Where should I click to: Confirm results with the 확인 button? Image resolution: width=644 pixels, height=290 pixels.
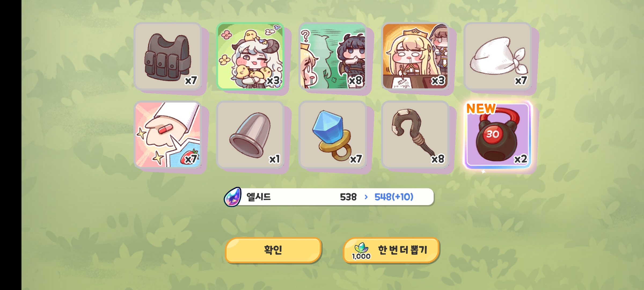pyautogui.click(x=273, y=250)
